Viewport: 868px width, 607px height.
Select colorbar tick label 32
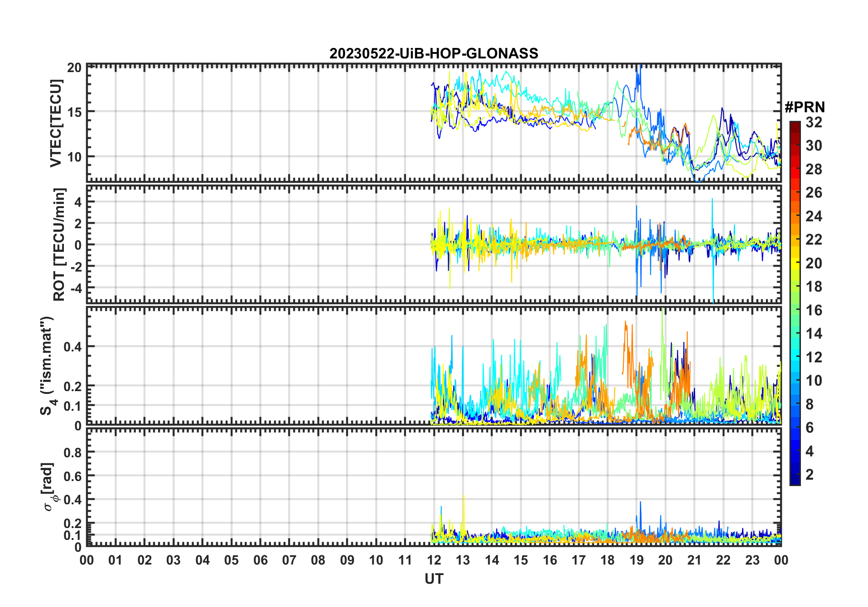point(814,122)
